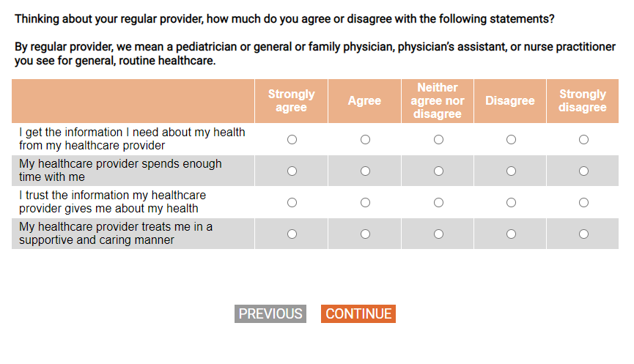Screen dimensions: 634x364
Task: Choose Disagree for trusting provider's information
Action: (x=511, y=202)
